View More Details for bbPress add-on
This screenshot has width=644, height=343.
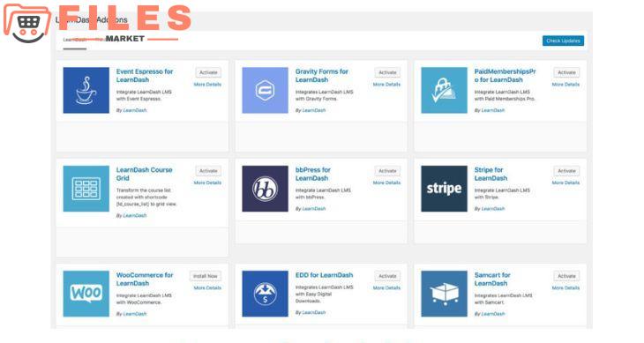386,183
